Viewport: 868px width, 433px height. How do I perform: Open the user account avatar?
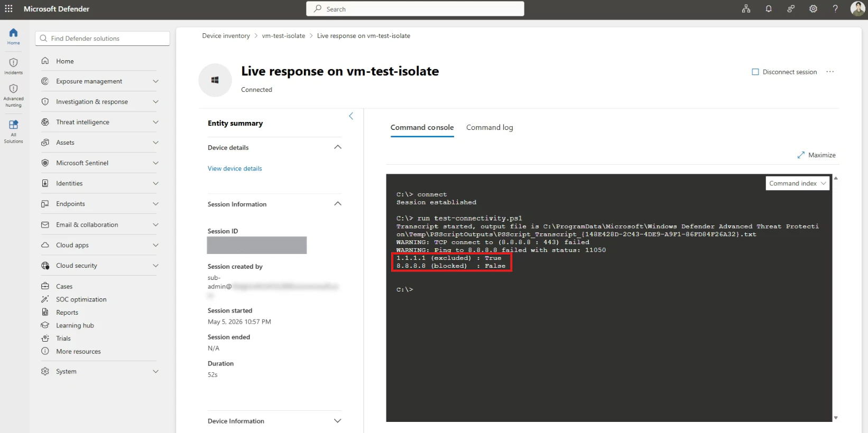tap(857, 9)
